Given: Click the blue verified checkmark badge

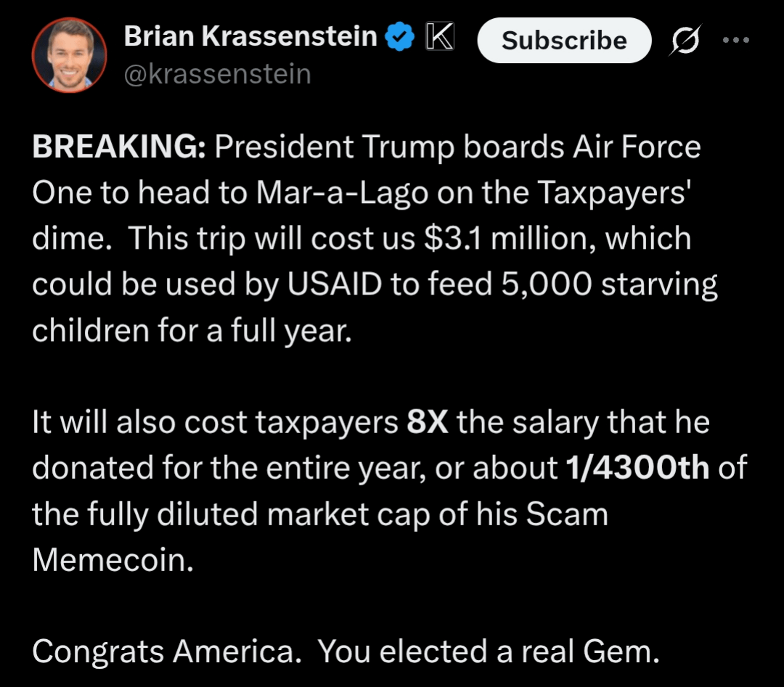Looking at the screenshot, I should [399, 36].
